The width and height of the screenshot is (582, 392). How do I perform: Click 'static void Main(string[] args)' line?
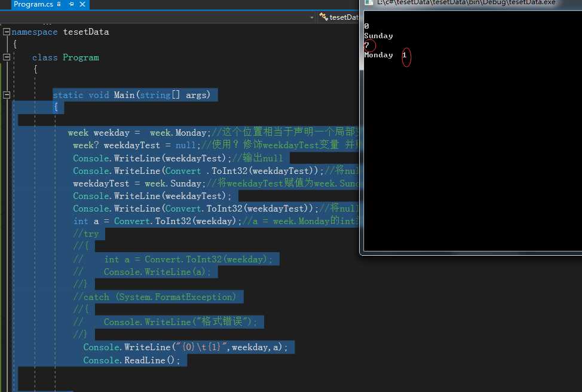(131, 95)
